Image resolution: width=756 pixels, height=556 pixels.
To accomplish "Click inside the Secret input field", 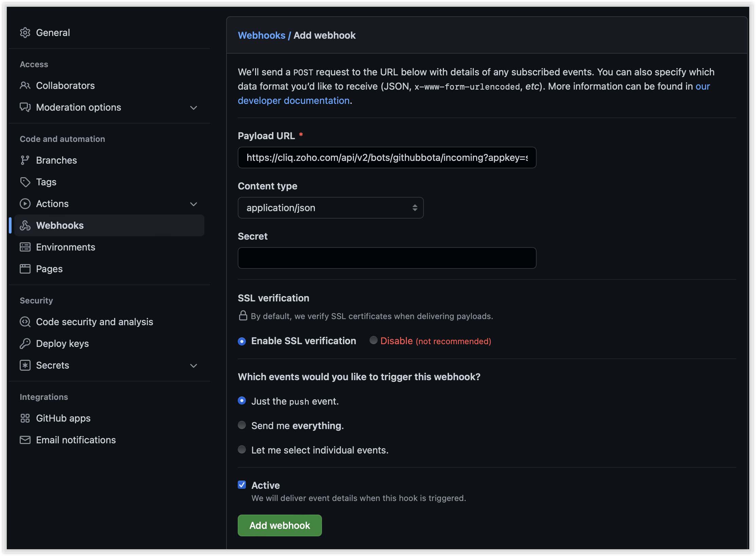I will 387,258.
